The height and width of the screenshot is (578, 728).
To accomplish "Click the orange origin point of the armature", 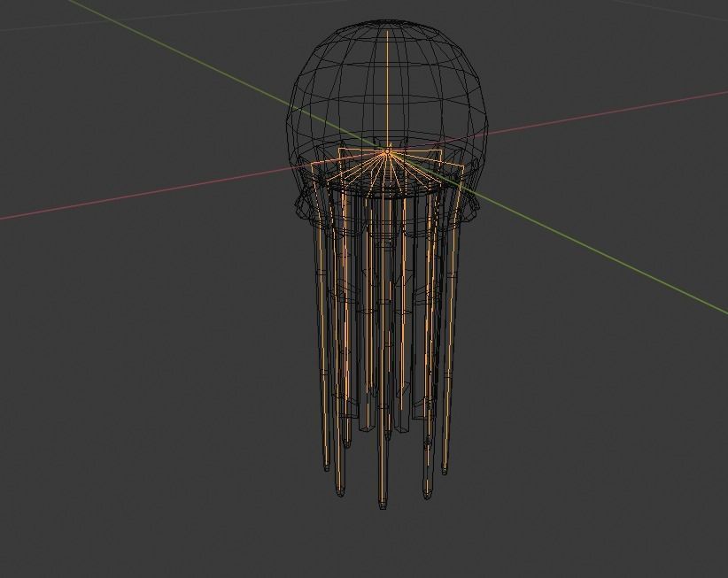I will (x=387, y=151).
